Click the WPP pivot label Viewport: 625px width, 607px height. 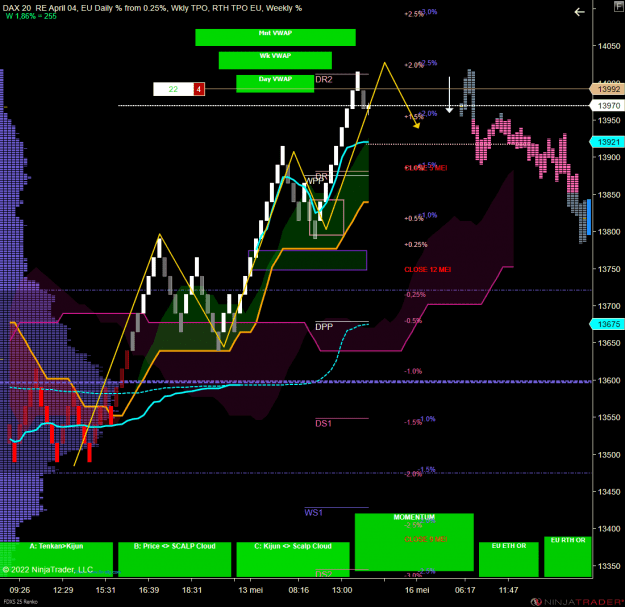[x=314, y=181]
